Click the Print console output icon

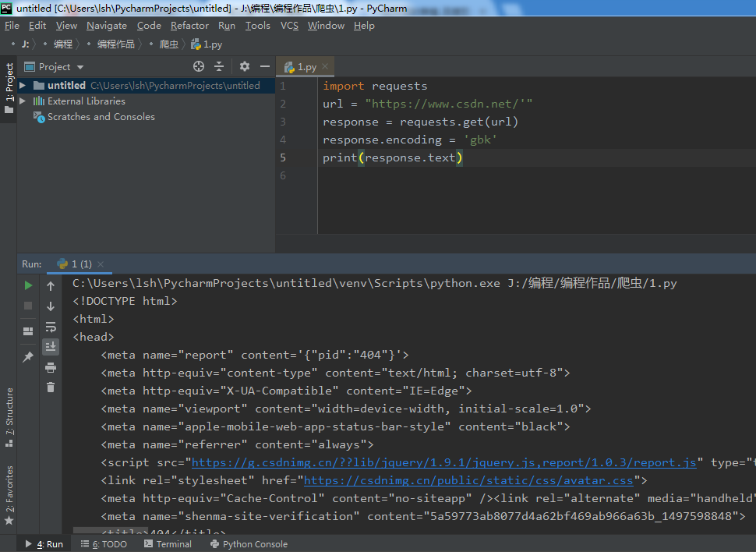51,368
